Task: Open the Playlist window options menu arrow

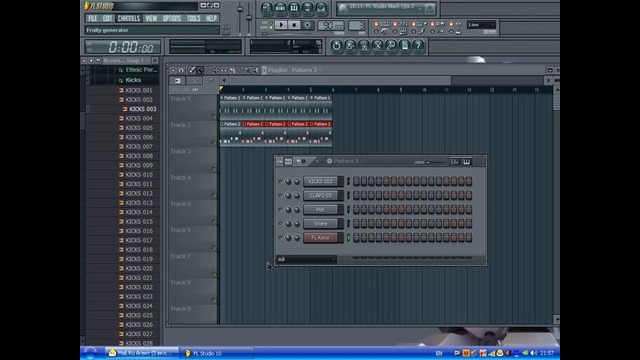Action: tap(173, 71)
